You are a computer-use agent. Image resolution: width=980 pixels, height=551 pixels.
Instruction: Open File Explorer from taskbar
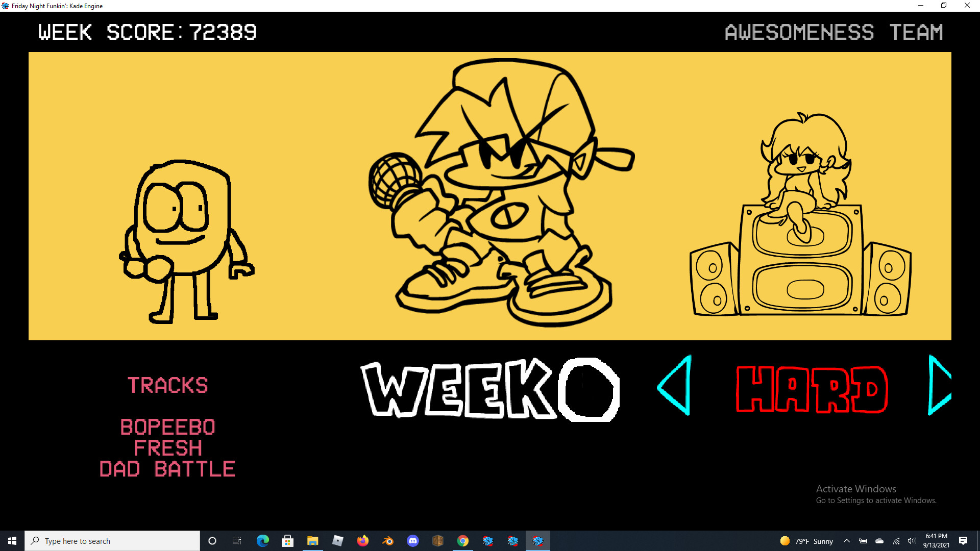tap(313, 541)
